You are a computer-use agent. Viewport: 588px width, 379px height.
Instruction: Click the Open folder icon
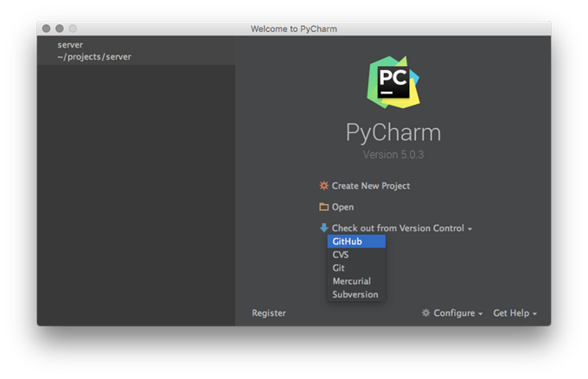(x=323, y=207)
